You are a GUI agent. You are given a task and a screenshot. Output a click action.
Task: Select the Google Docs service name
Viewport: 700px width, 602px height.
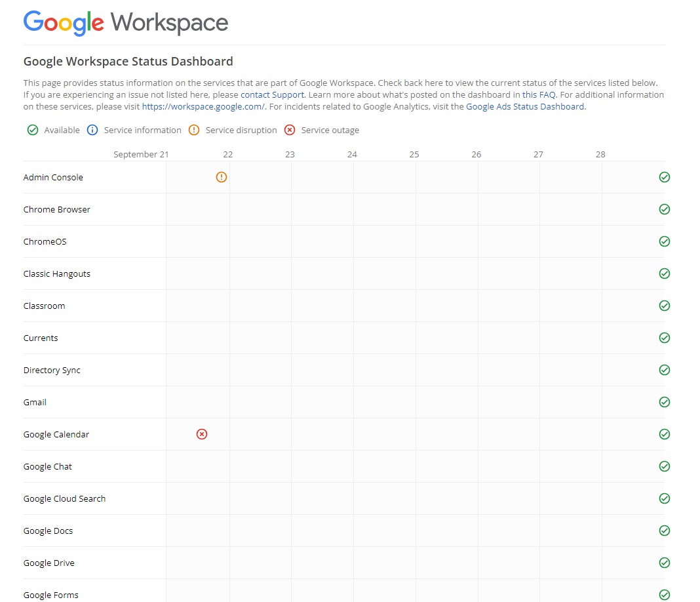tap(48, 531)
